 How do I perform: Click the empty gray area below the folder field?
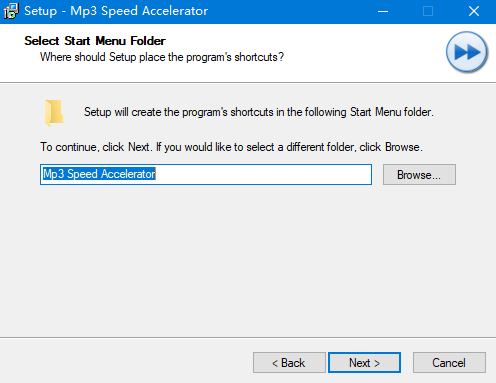[x=248, y=260]
